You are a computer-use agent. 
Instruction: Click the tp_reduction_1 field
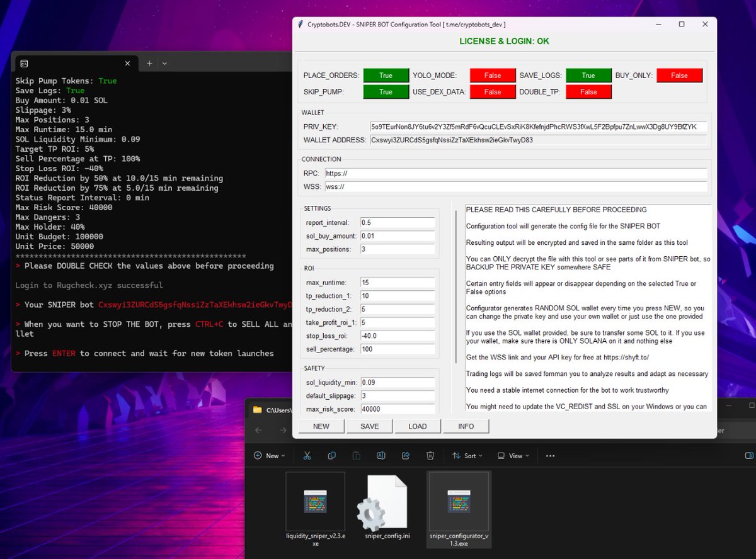click(398, 295)
